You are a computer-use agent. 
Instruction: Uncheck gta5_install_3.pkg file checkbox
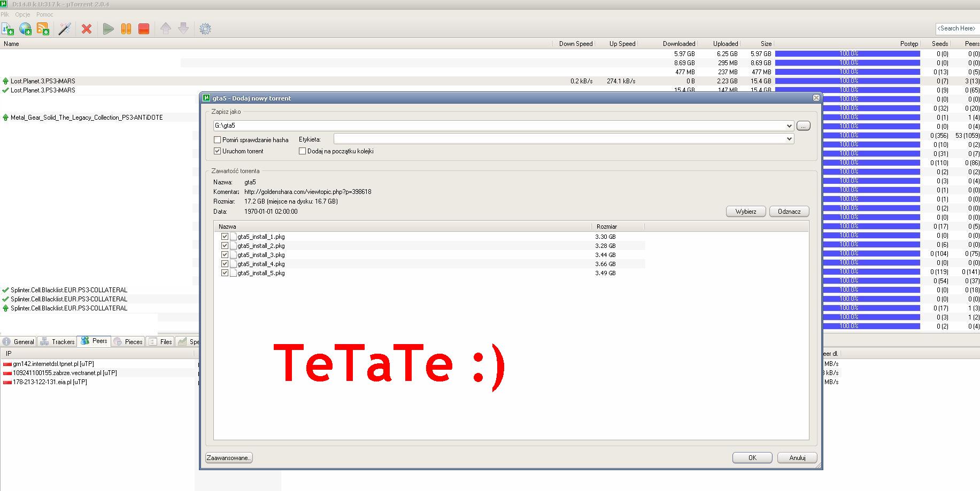[225, 255]
